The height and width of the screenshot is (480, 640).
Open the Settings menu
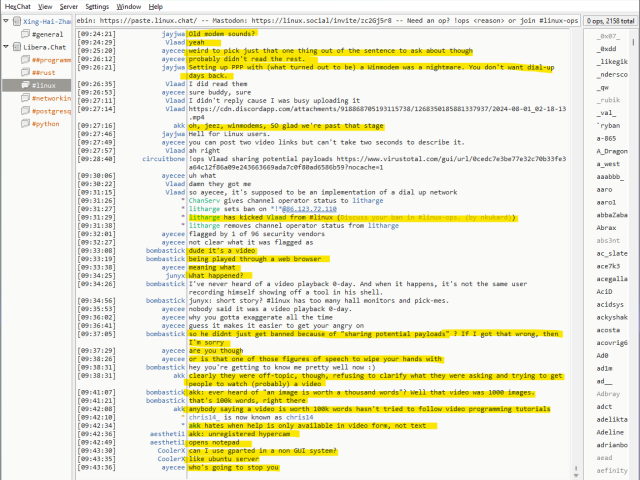pyautogui.click(x=97, y=6)
